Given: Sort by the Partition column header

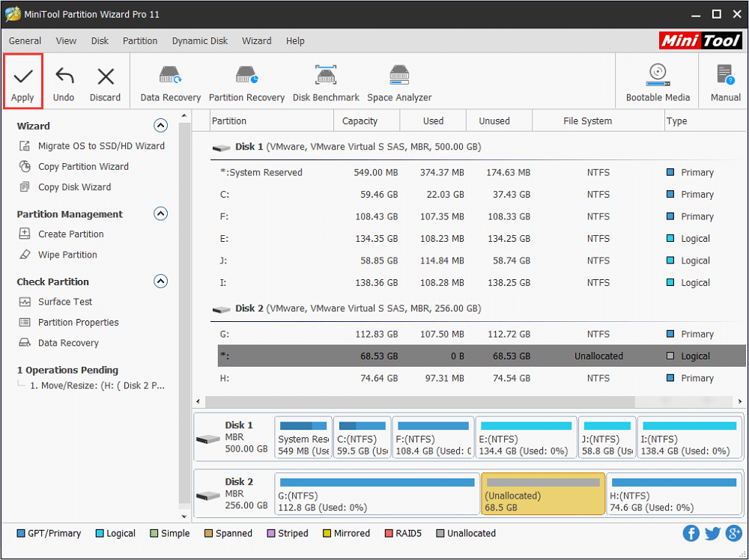Looking at the screenshot, I should click(272, 121).
